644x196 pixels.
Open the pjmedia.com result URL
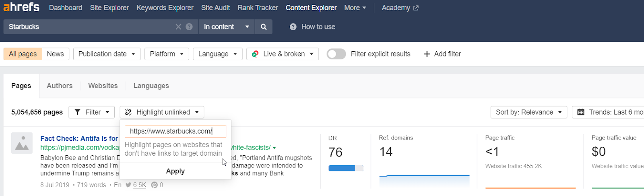point(80,148)
